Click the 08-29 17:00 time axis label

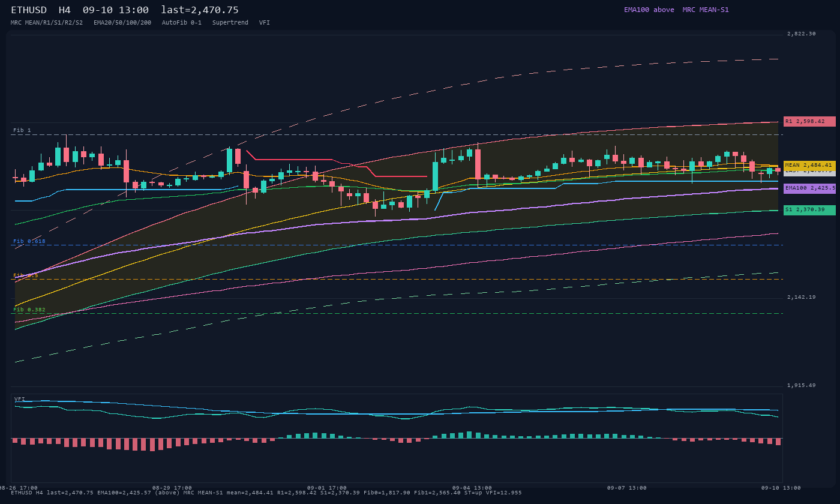point(172,488)
